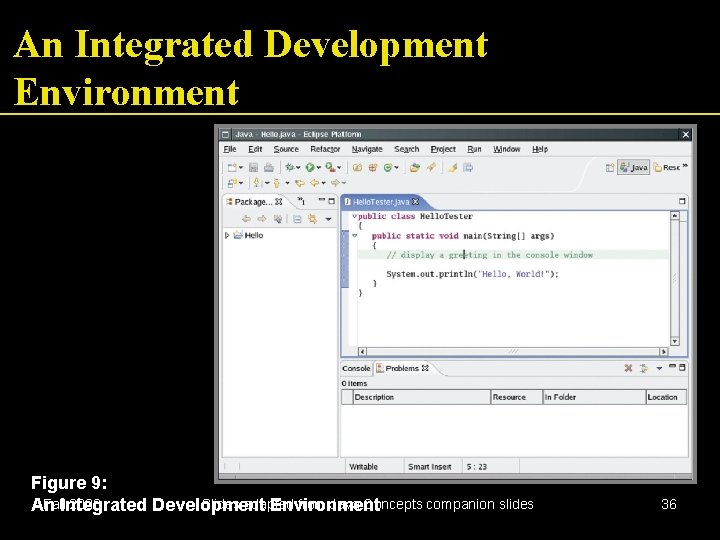Open the Help menu
Screen dimensions: 720x540
(540, 149)
